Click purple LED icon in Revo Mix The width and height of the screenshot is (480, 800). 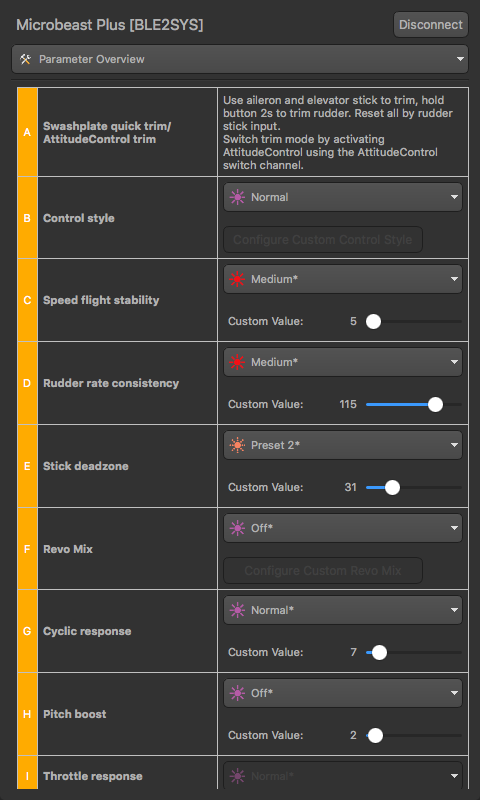coord(237,528)
